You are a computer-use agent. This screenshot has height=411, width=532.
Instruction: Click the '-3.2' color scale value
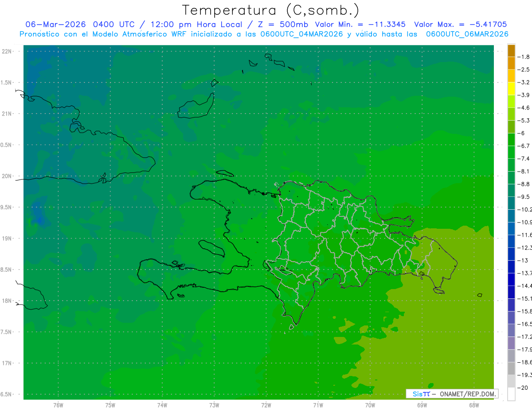click(x=524, y=82)
